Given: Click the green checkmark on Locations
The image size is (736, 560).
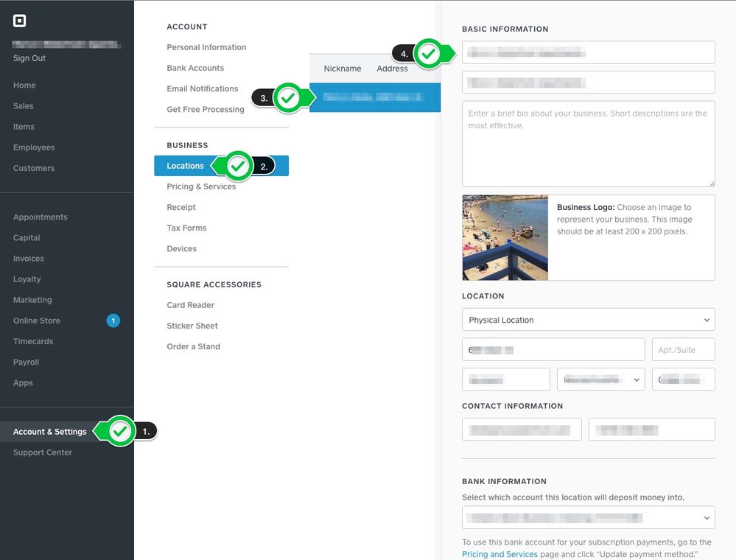Looking at the screenshot, I should tap(237, 167).
